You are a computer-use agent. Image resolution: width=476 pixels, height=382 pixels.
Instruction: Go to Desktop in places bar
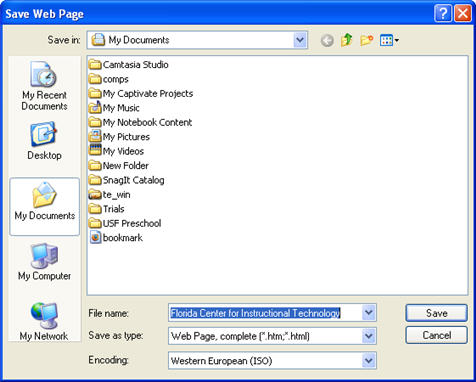[44, 141]
